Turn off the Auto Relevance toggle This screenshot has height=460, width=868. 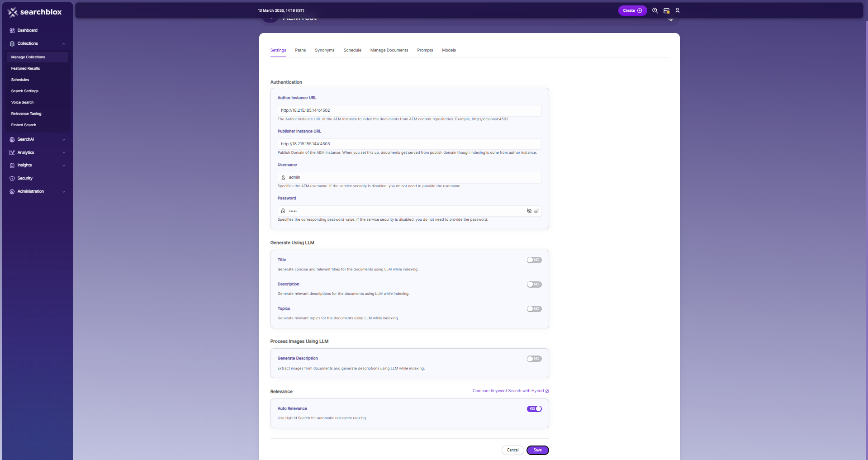click(534, 409)
